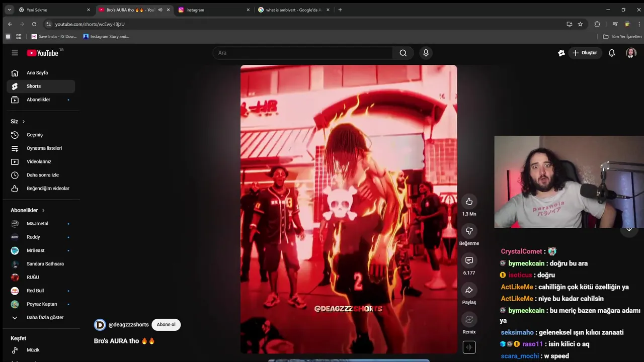Click the search magnifier button
Screen dimensions: 644x362
pyautogui.click(x=403, y=53)
